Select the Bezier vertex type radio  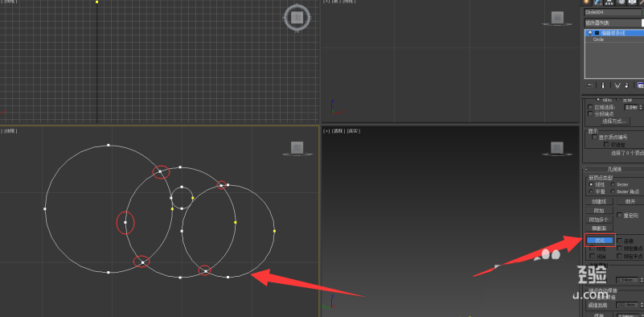click(x=613, y=184)
